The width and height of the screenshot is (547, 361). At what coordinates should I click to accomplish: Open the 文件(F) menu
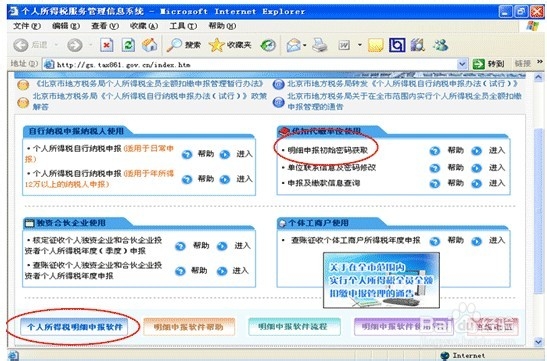27,26
